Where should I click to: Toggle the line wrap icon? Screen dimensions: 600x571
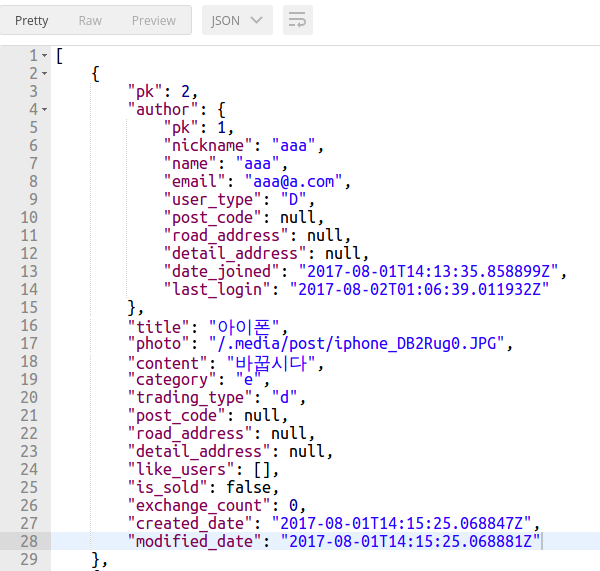298,20
